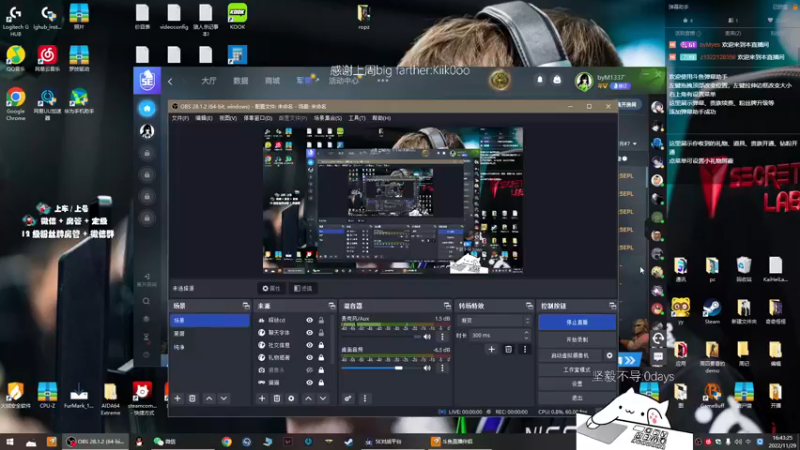Open the OBS 工具(T) menu
Image resolution: width=800 pixels, height=450 pixels.
(357, 118)
